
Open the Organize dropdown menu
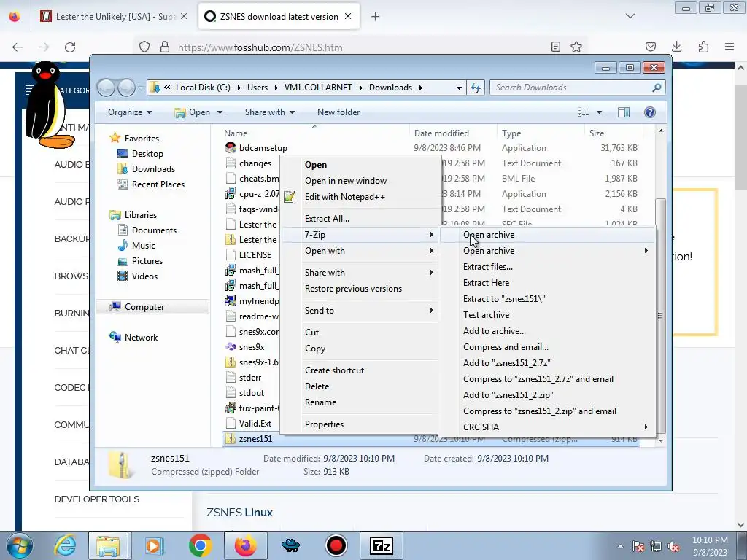coord(130,112)
